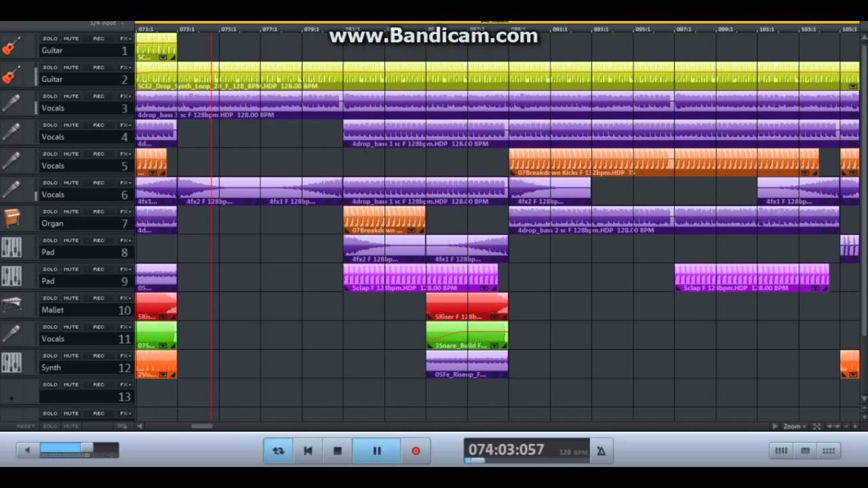
Task: Click the microphone icon on Vocals track 3
Action: (11, 103)
